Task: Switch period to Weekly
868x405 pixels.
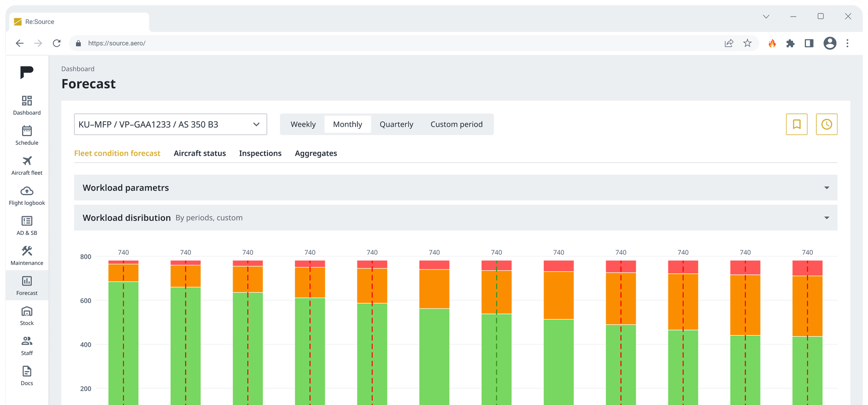Action: 303,124
